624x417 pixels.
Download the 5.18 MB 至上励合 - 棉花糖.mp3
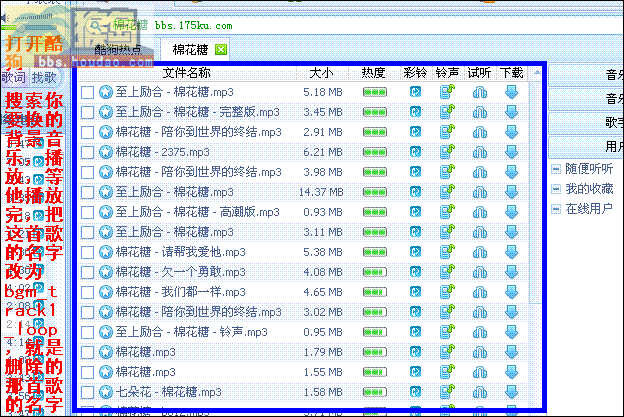point(511,92)
